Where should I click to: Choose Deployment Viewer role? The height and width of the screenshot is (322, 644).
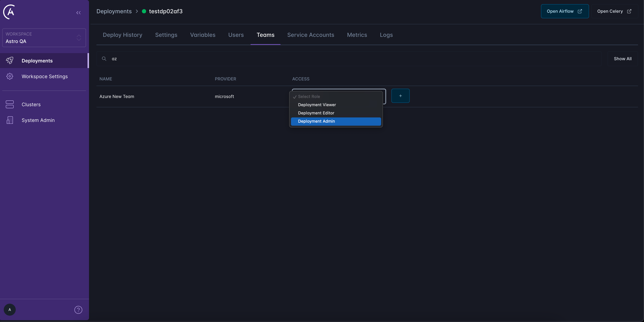336,105
